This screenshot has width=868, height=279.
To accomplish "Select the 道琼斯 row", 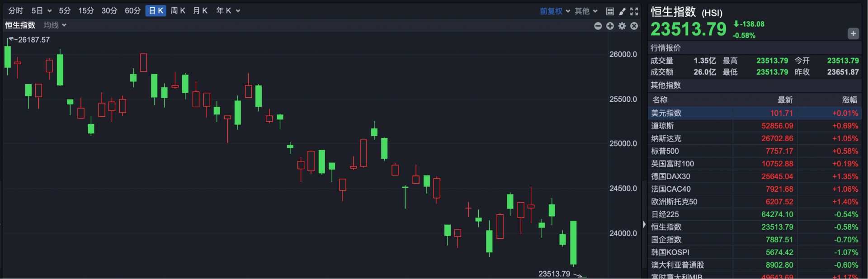I will click(x=755, y=126).
